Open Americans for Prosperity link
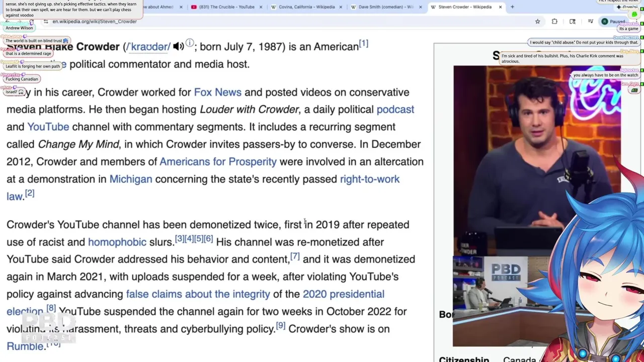Screen dimensions: 644x362 pos(218,162)
